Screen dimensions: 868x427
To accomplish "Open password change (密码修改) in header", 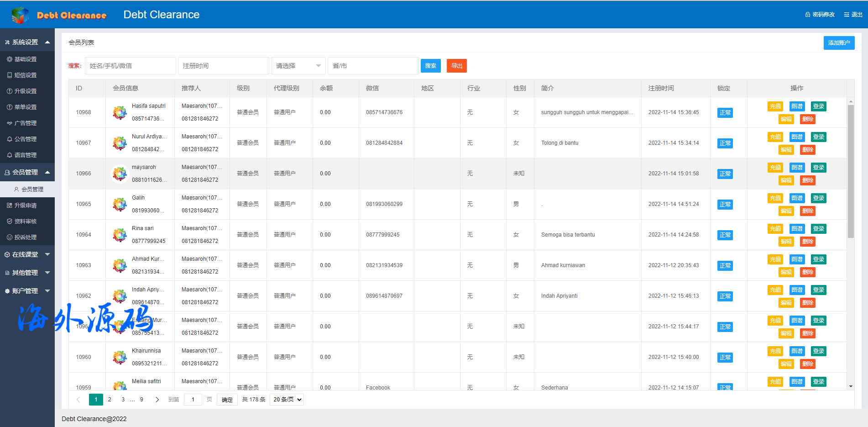I will (x=820, y=15).
